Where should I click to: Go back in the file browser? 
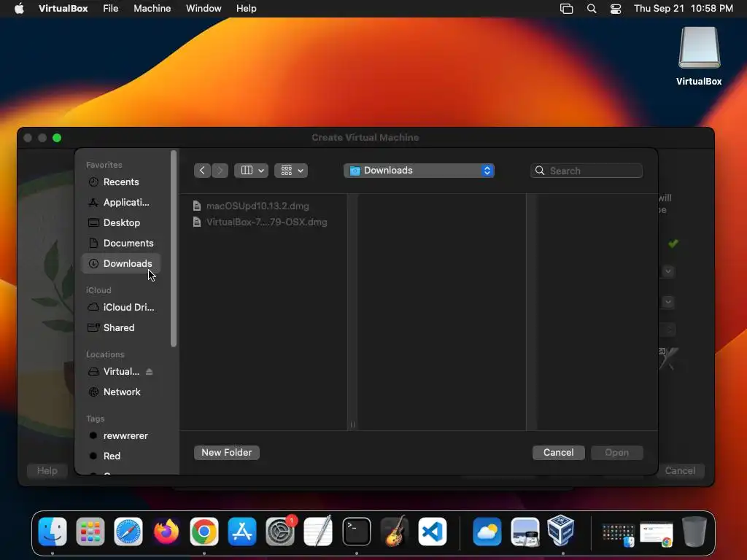click(202, 171)
